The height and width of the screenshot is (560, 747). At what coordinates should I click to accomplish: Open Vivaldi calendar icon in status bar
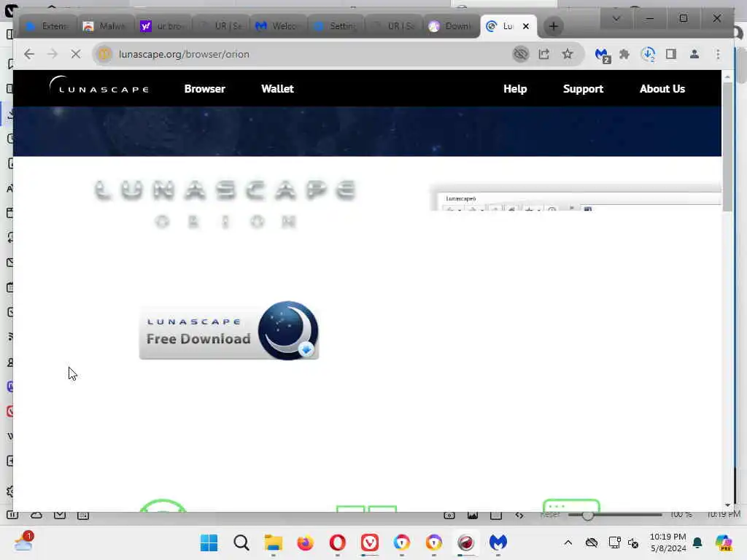tap(83, 515)
